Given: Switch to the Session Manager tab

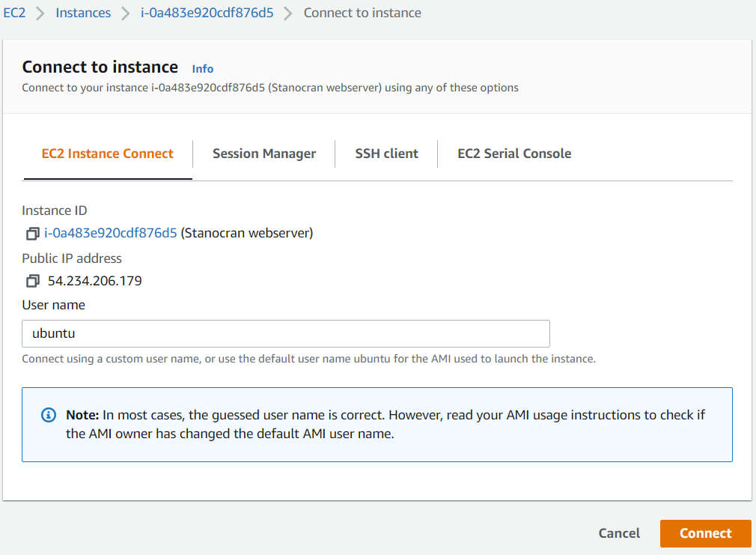Looking at the screenshot, I should [x=263, y=154].
